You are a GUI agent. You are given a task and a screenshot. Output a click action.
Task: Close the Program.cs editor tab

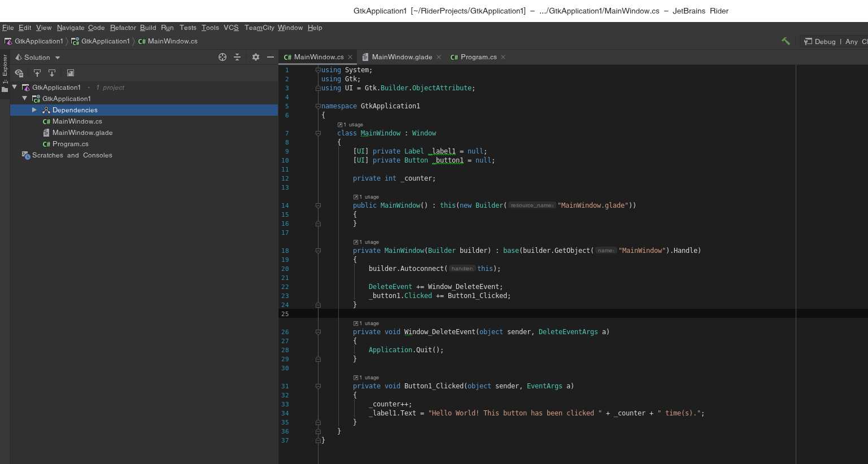pyautogui.click(x=503, y=57)
